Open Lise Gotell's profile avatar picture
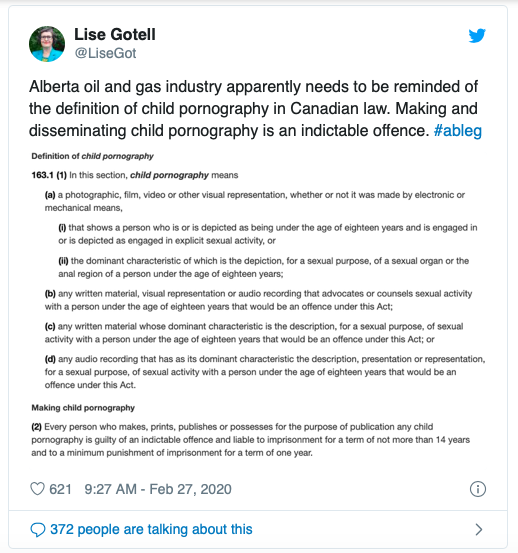518x553 pixels. pos(47,44)
